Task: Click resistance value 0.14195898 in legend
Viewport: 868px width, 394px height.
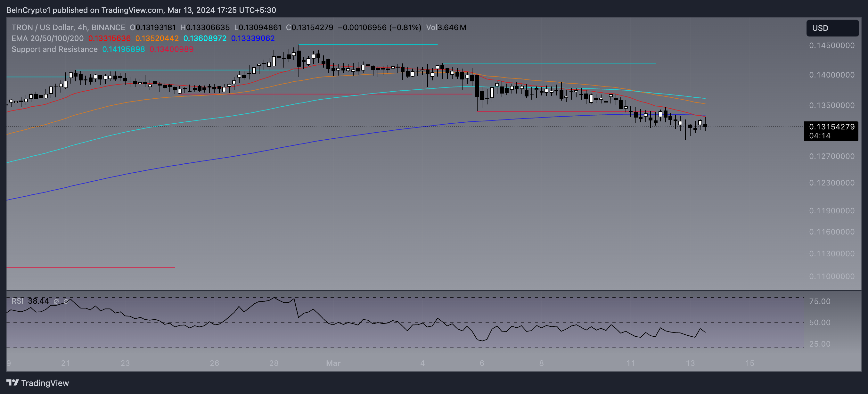Action: (x=123, y=49)
